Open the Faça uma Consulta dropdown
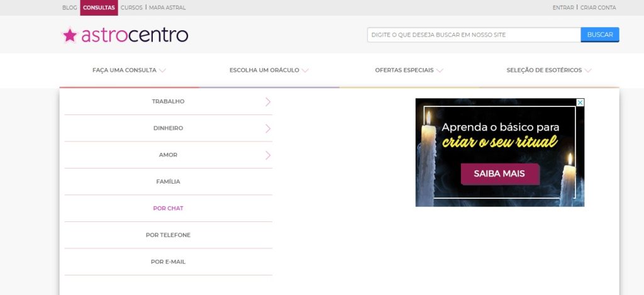 tap(129, 70)
